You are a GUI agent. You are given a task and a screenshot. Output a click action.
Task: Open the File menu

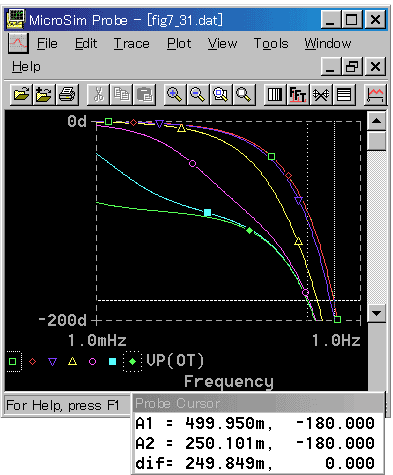47,44
